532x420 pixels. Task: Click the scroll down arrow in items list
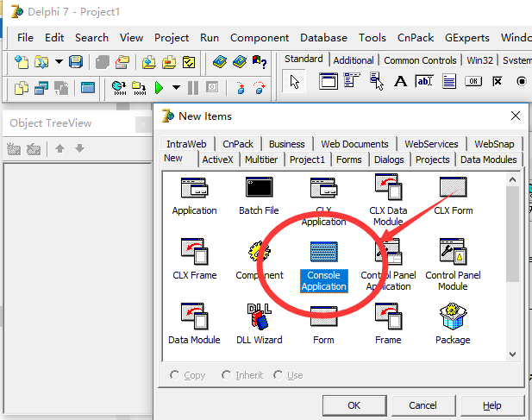513,354
